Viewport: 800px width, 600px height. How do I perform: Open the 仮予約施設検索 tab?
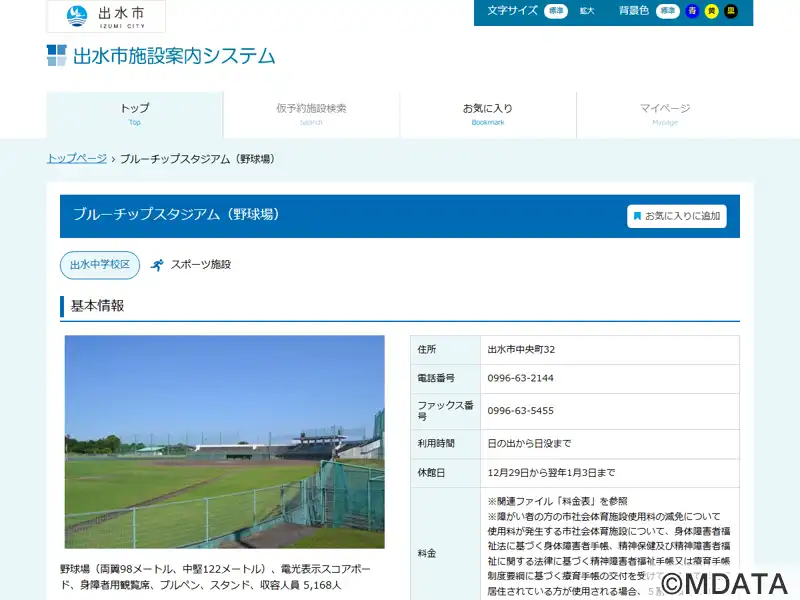click(311, 115)
